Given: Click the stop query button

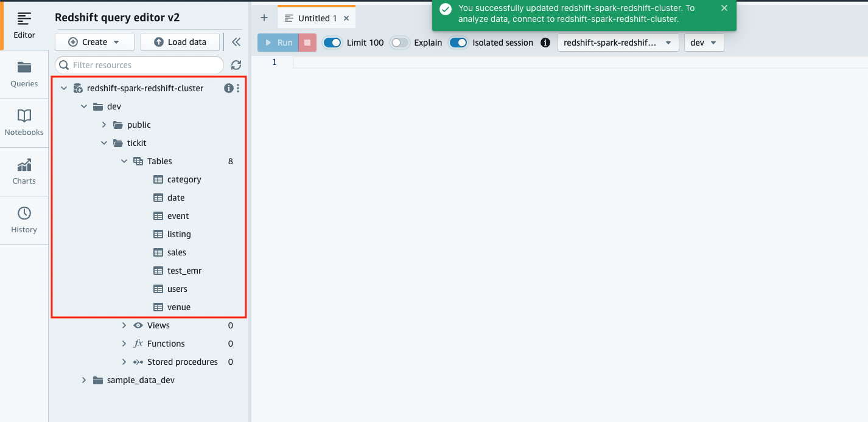Looking at the screenshot, I should click(x=307, y=43).
